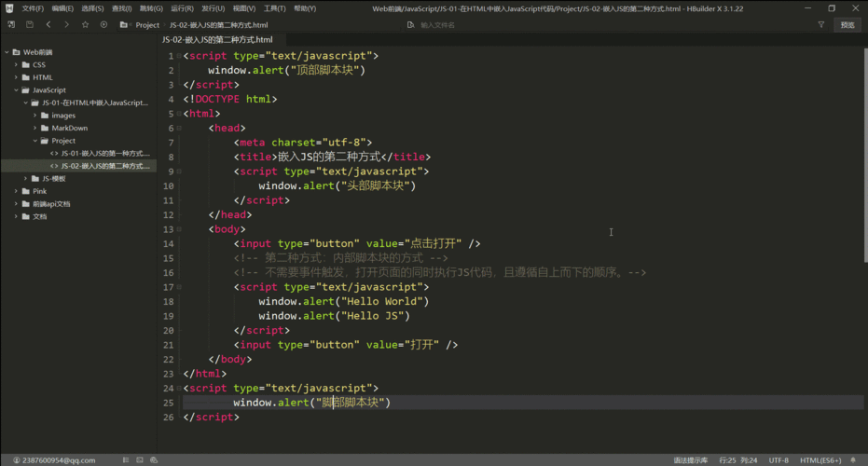
Task: Click the third status bar icon
Action: (154, 459)
